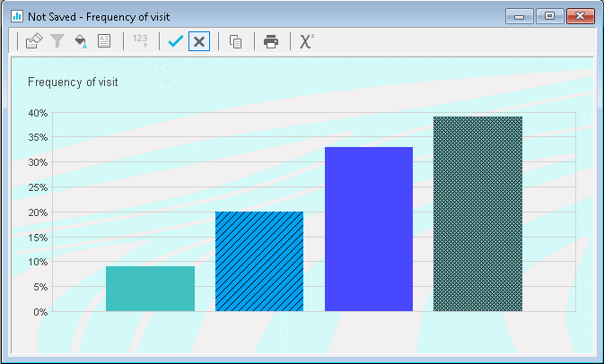Image resolution: width=604 pixels, height=364 pixels.
Task: Close the Frequency of visit window
Action: tap(580, 16)
